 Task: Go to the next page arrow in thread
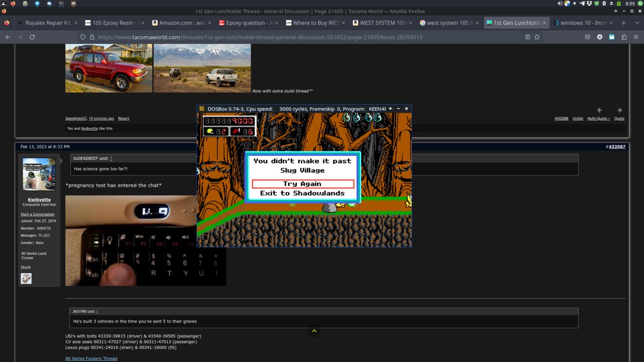click(x=619, y=110)
